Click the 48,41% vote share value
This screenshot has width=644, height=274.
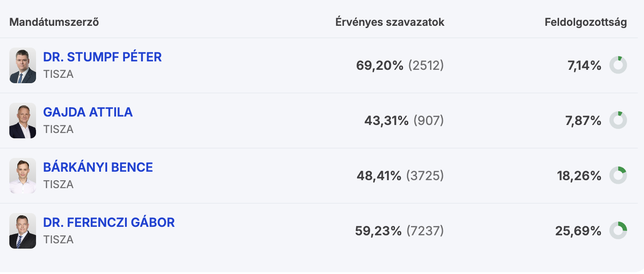[x=378, y=176]
